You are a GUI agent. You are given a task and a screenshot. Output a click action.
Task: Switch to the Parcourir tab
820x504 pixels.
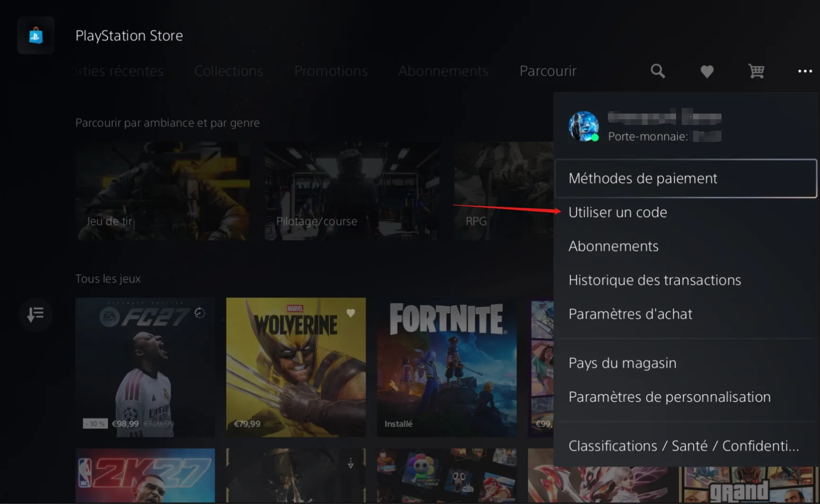point(548,71)
